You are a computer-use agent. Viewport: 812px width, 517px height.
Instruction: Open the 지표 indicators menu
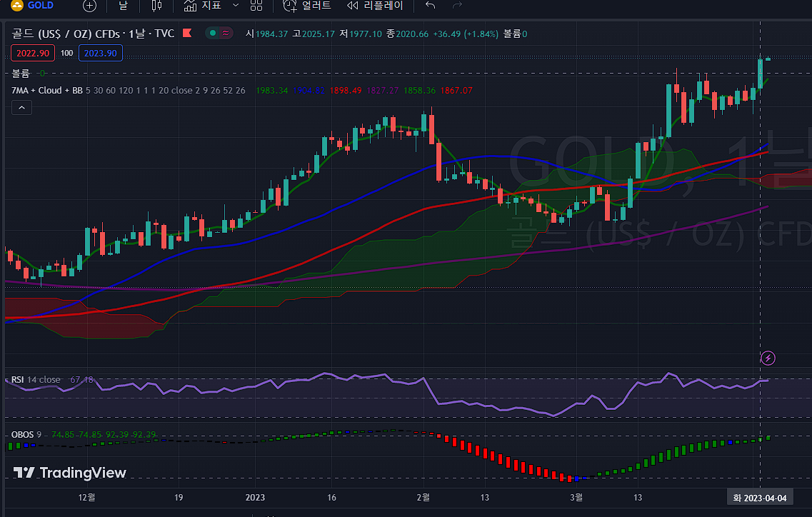(202, 6)
